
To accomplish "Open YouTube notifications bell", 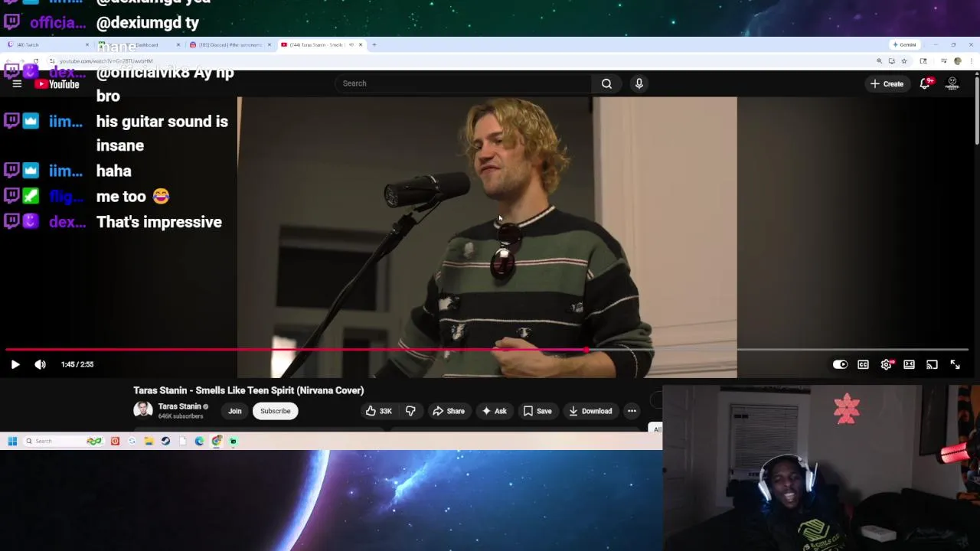I will (925, 83).
